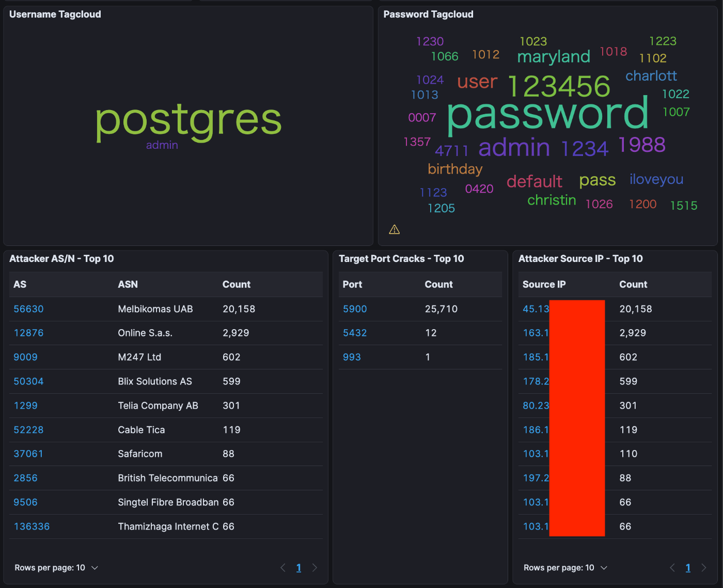
Task: Click AS number 56630
Action: pos(28,309)
